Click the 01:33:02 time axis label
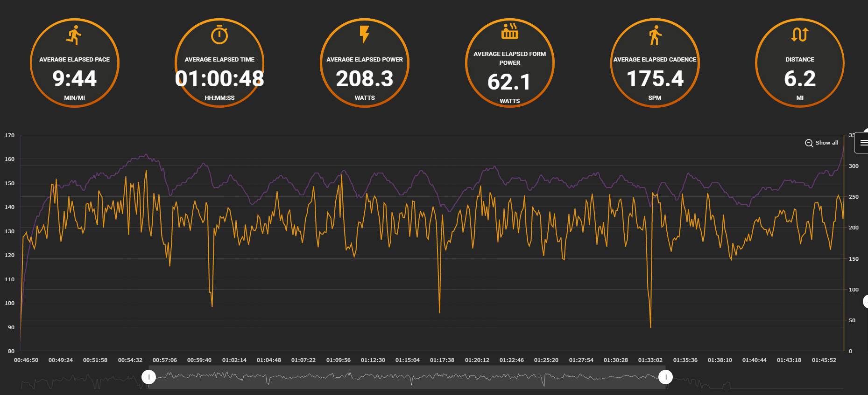Viewport: 868px width, 395px height. [650, 360]
